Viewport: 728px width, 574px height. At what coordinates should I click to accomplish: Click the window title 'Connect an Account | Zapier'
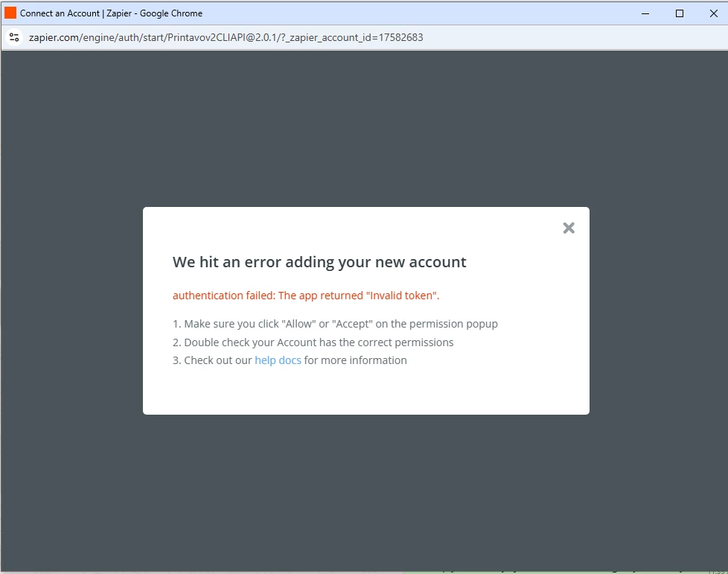(x=111, y=13)
